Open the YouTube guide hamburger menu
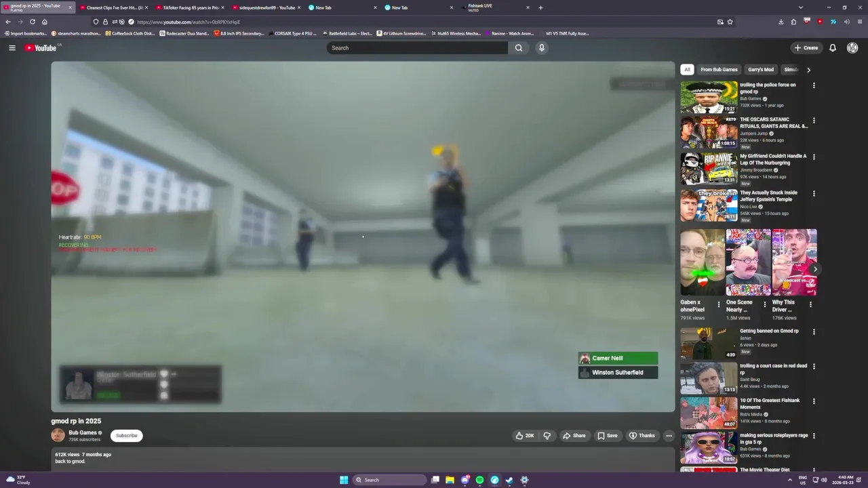Image resolution: width=868 pixels, height=488 pixels. 12,47
